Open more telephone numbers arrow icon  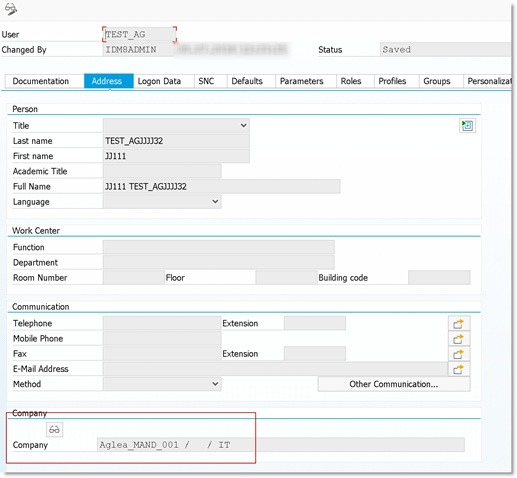459,323
